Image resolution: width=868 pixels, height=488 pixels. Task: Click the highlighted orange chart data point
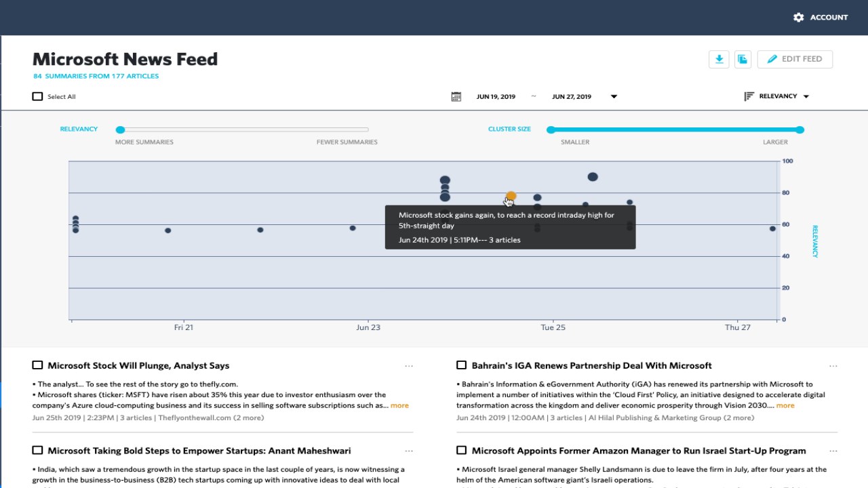point(511,196)
